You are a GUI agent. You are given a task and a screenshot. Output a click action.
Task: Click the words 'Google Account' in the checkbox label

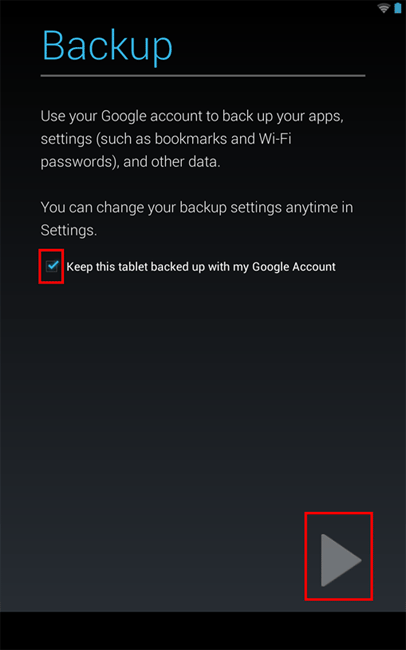pyautogui.click(x=294, y=267)
